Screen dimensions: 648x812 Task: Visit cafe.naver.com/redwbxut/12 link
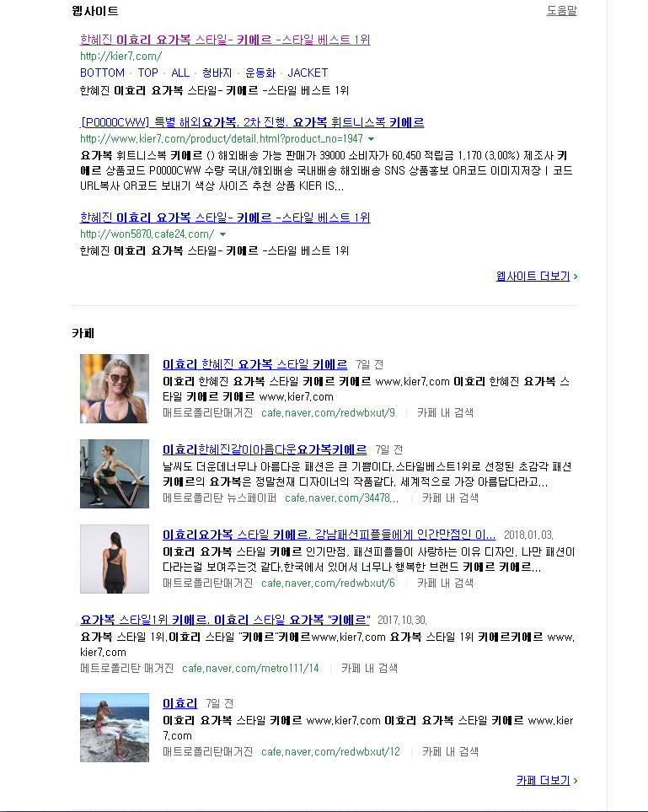pos(330,751)
